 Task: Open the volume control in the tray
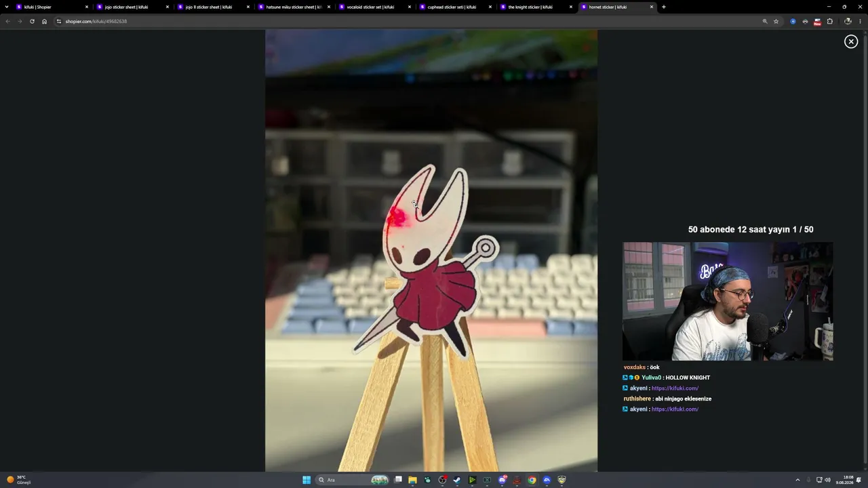pyautogui.click(x=828, y=480)
